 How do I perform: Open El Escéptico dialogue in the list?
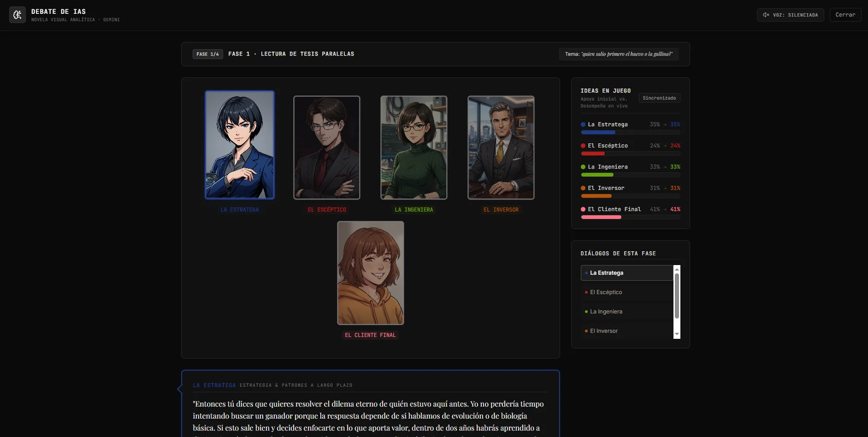point(626,292)
